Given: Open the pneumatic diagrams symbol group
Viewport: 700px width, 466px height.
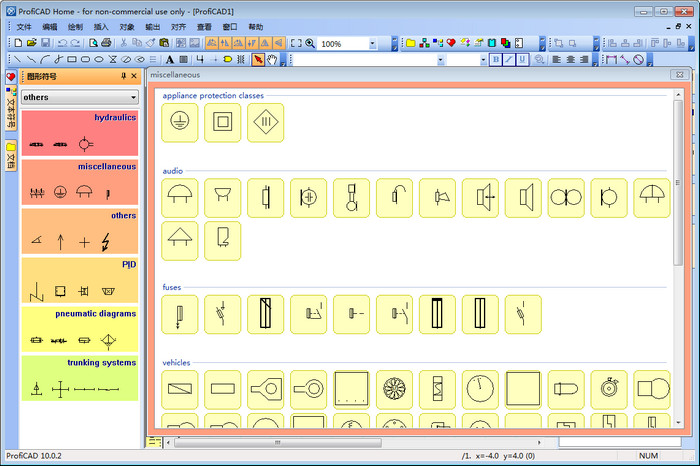Looking at the screenshot, I should [x=80, y=330].
